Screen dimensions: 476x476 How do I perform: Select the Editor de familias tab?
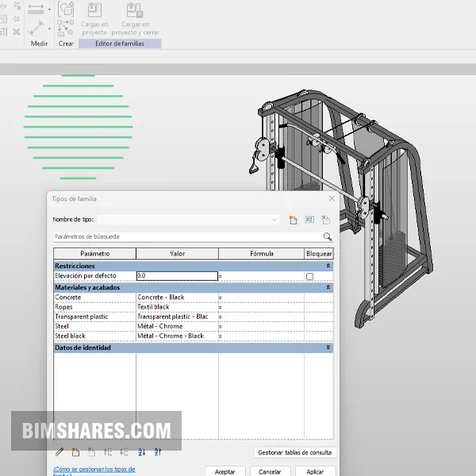pos(120,44)
